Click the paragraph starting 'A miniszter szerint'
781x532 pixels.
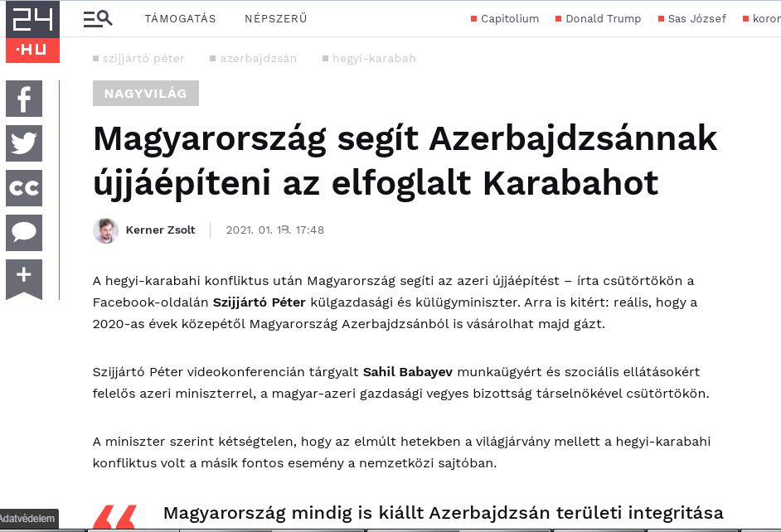(x=401, y=452)
